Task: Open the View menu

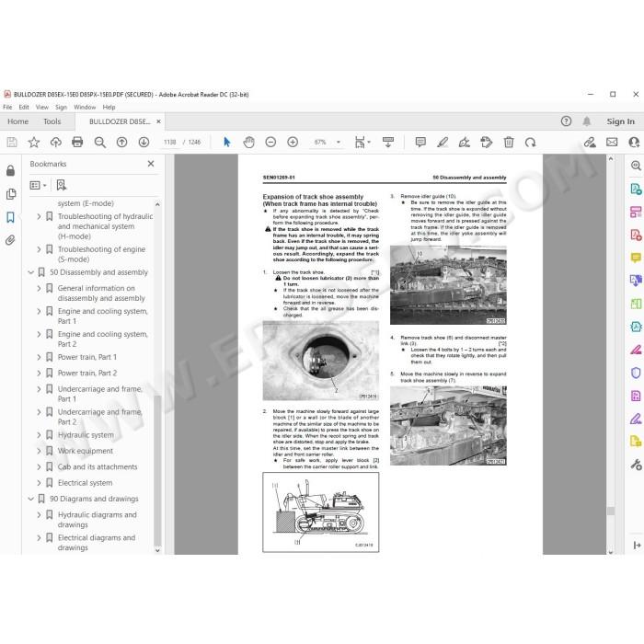Action: [42, 108]
